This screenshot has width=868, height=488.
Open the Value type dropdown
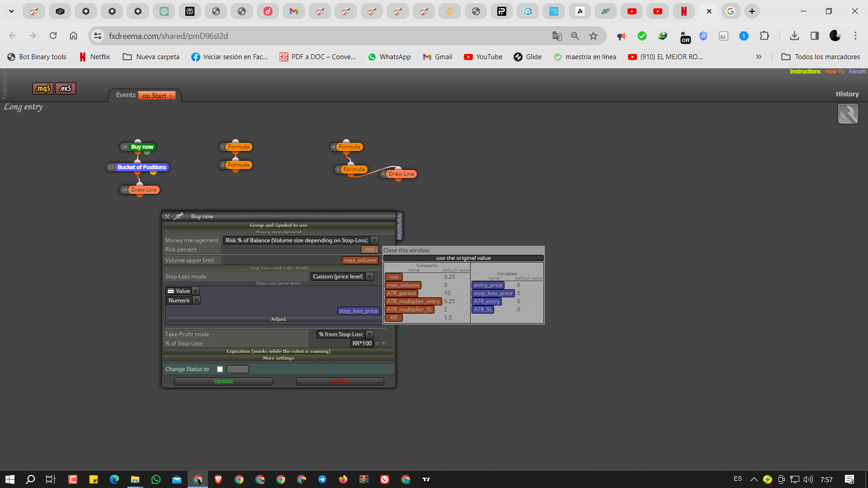click(183, 291)
